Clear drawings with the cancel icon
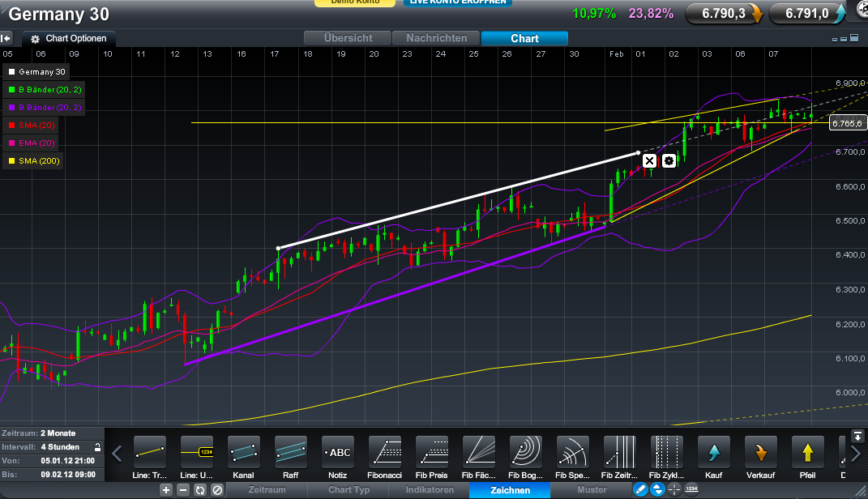The image size is (868, 499). pyautogui.click(x=217, y=490)
